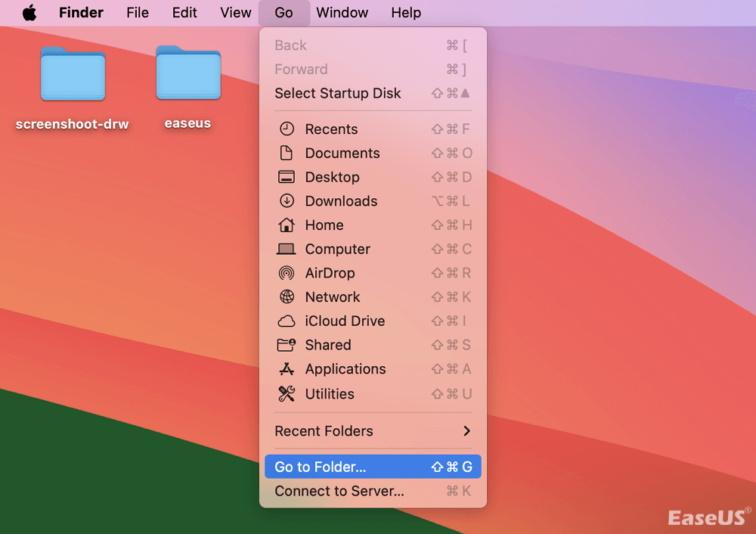Viewport: 756px width, 534px height.
Task: Click the Documents page icon
Action: point(287,153)
